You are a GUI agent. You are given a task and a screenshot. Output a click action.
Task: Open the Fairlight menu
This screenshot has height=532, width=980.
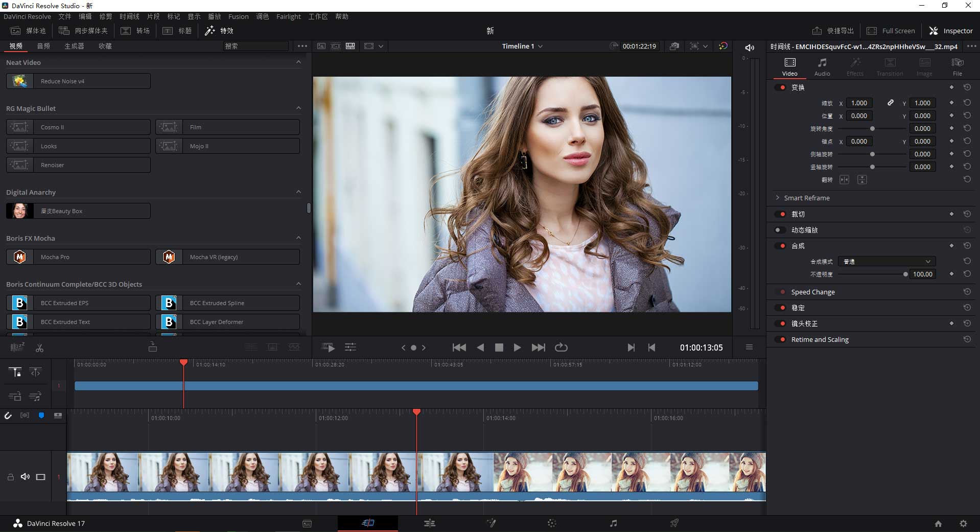point(289,16)
